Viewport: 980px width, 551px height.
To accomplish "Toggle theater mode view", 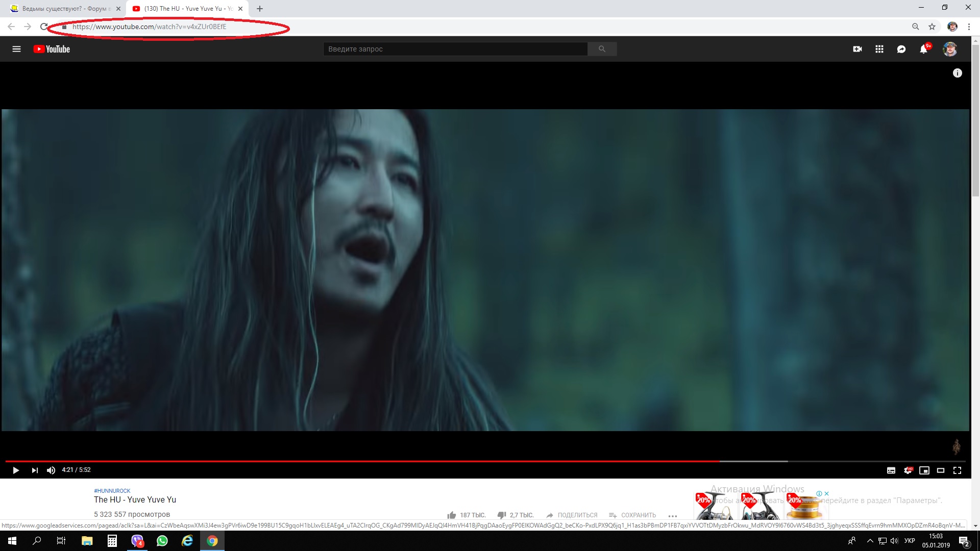I will pyautogui.click(x=941, y=470).
